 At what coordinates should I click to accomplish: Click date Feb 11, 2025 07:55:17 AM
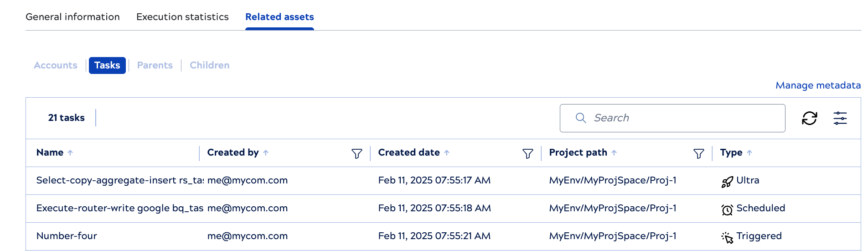point(434,180)
